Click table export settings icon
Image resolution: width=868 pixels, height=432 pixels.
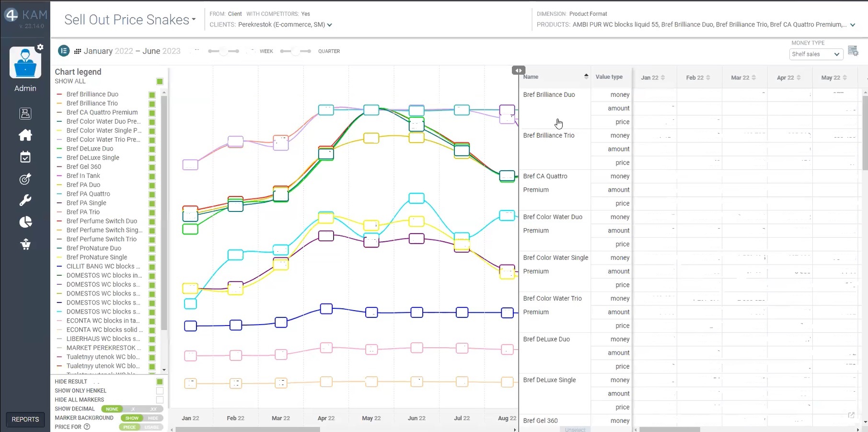click(853, 51)
